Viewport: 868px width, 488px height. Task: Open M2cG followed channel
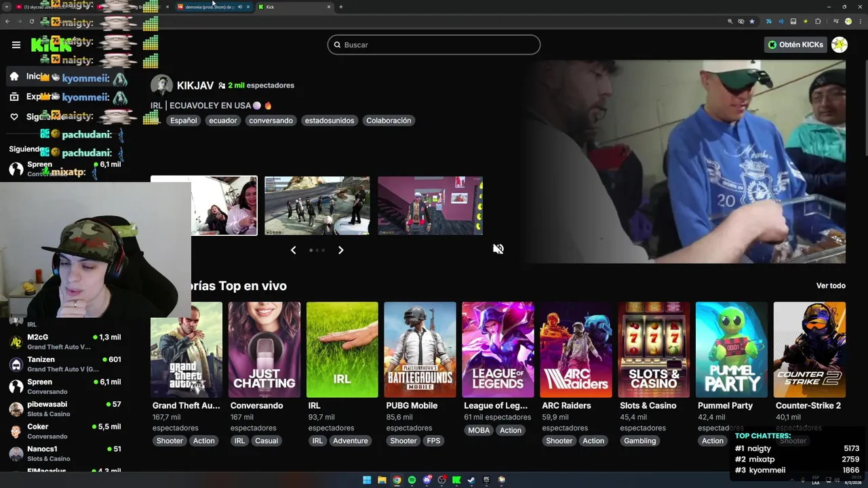pyautogui.click(x=64, y=342)
